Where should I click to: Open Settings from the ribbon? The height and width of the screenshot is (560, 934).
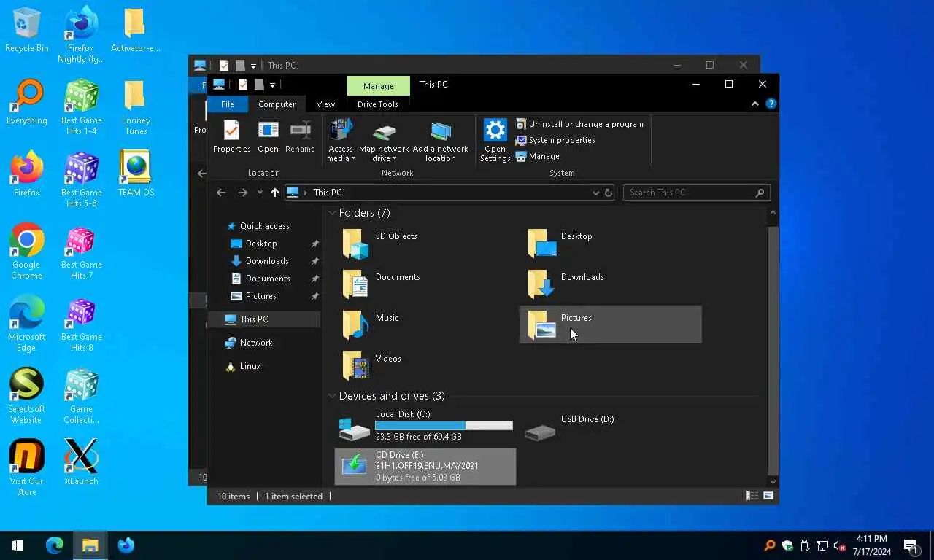click(495, 141)
